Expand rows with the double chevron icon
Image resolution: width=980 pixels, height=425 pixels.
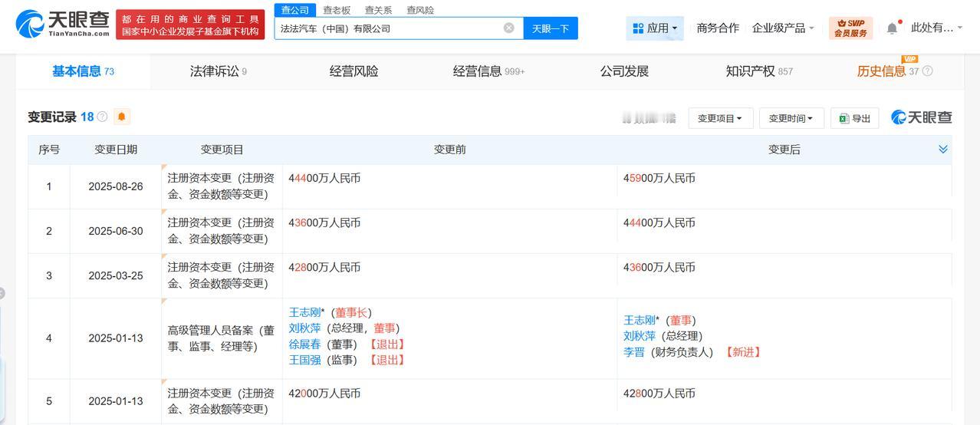(x=943, y=149)
